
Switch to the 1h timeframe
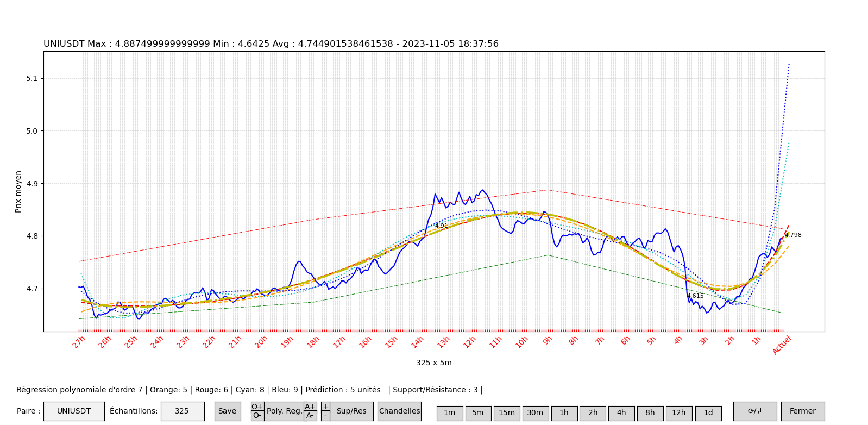tap(564, 413)
